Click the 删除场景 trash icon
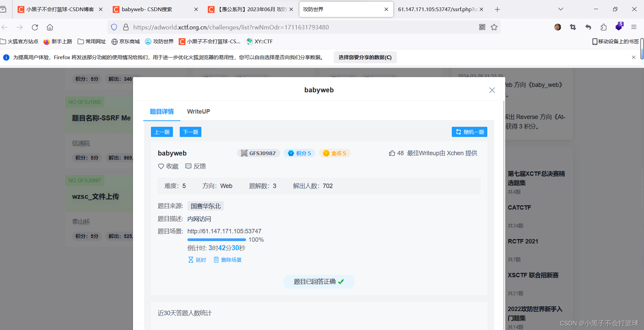The image size is (644, 330). (x=216, y=260)
